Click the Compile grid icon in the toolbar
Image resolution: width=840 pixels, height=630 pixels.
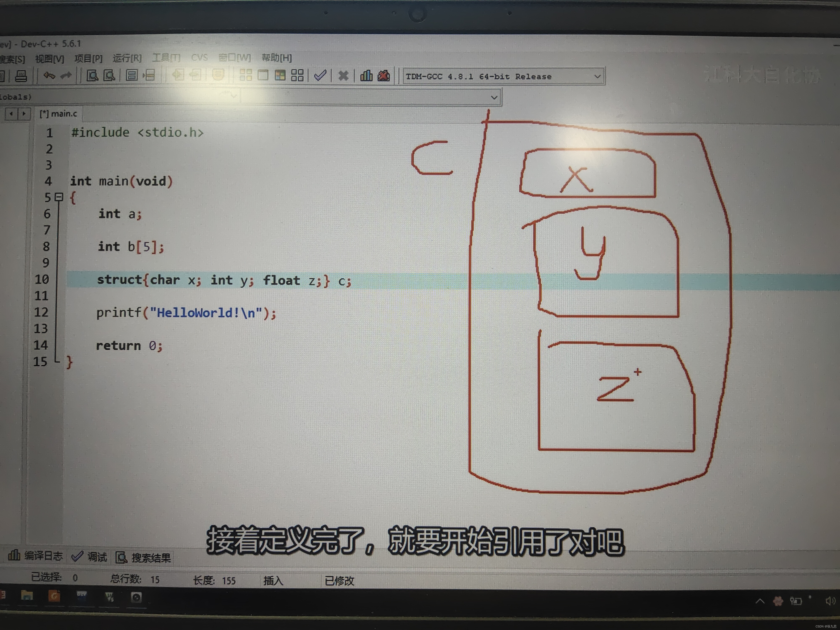point(246,75)
